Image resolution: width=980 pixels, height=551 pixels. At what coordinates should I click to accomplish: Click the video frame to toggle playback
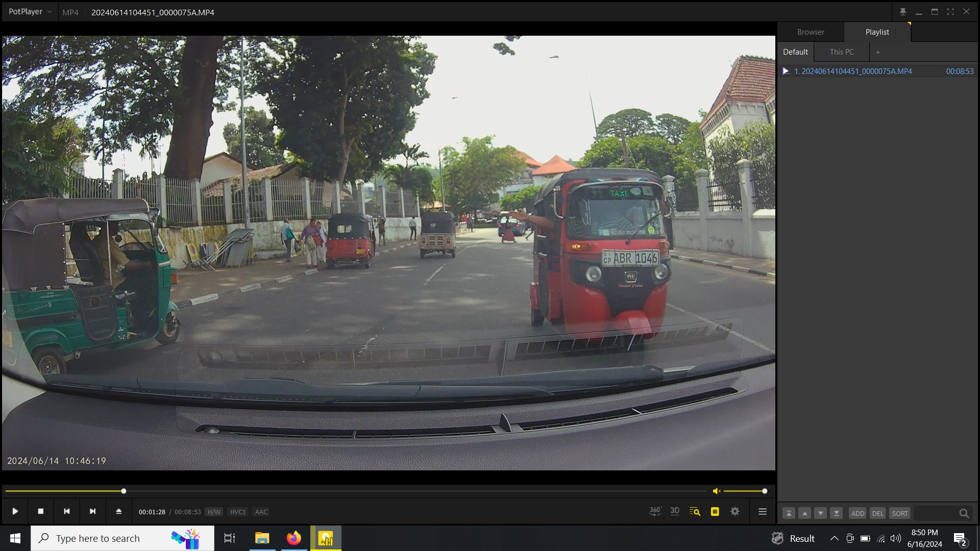click(x=388, y=253)
